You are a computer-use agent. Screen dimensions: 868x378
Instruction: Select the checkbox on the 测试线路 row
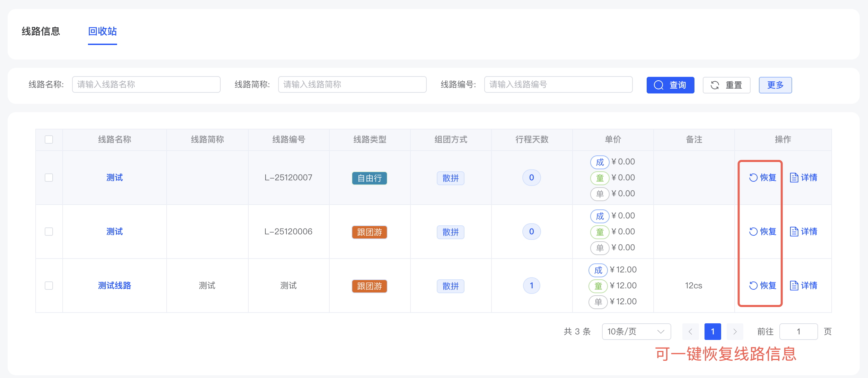coord(49,286)
